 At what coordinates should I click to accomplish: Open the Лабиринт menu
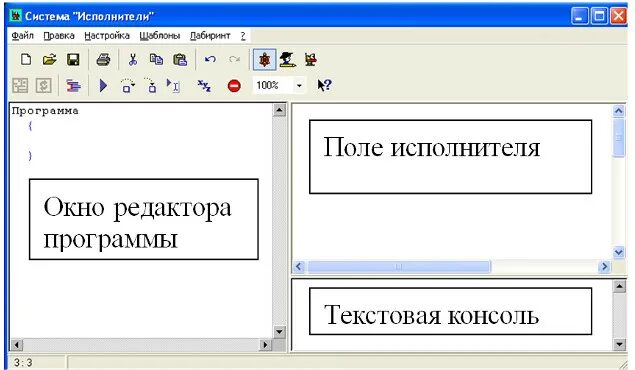[210, 36]
